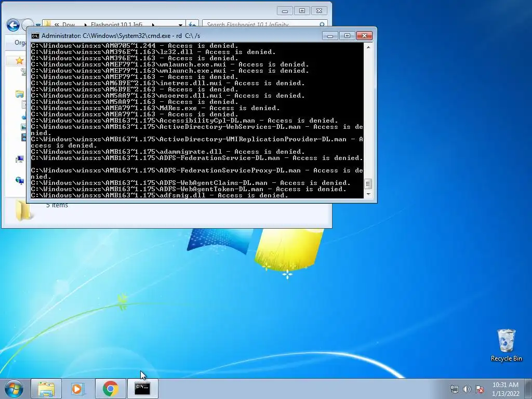Click the Explorer search magnifier icon
Screen dimensions: 532x399
click(322, 24)
